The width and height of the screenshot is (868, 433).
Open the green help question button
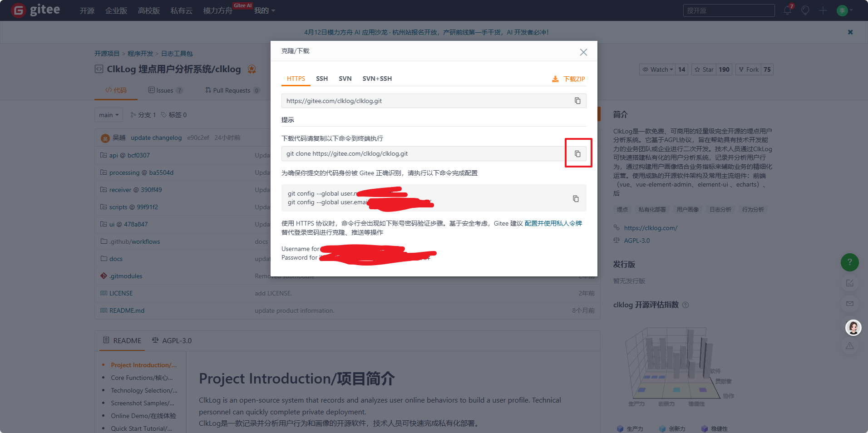850,262
